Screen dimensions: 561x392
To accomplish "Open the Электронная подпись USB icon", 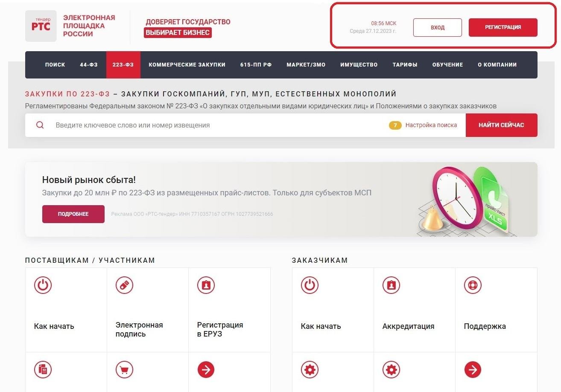I will tap(124, 285).
